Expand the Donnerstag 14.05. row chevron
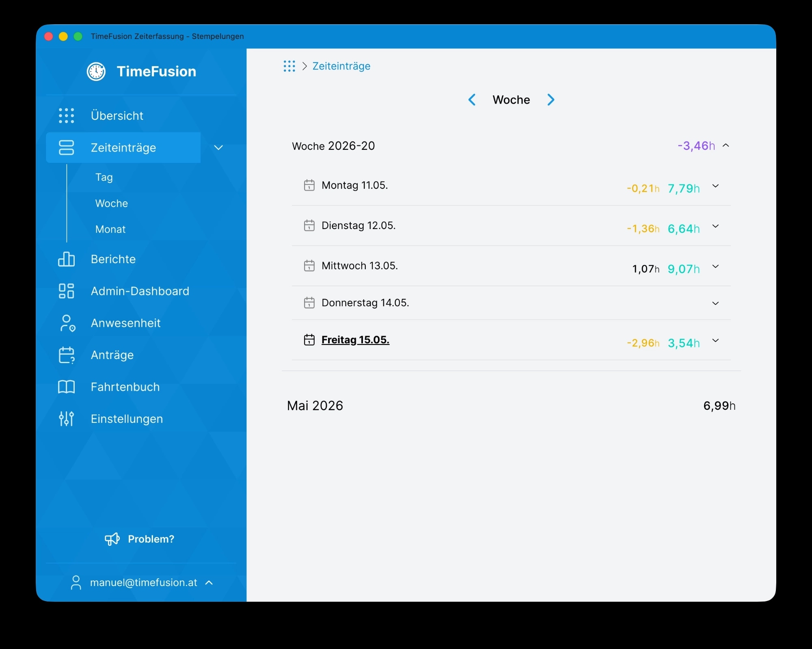The image size is (812, 649). tap(716, 303)
